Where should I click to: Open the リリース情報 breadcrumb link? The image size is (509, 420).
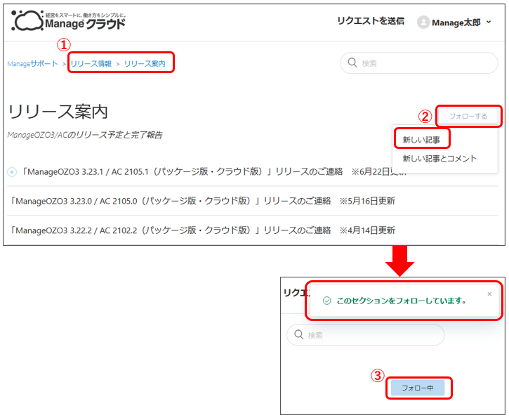coord(91,64)
